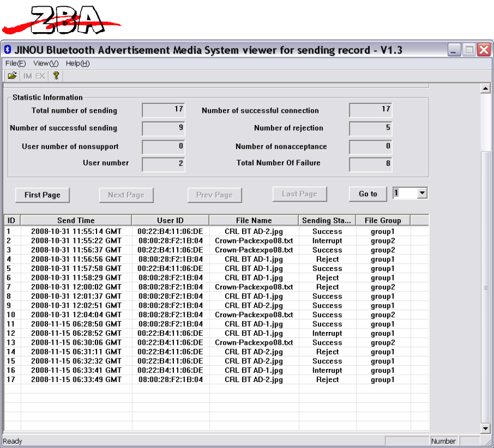Select send time 2008-10-31 11:56:37 GMT
The width and height of the screenshot is (494, 448).
click(76, 250)
